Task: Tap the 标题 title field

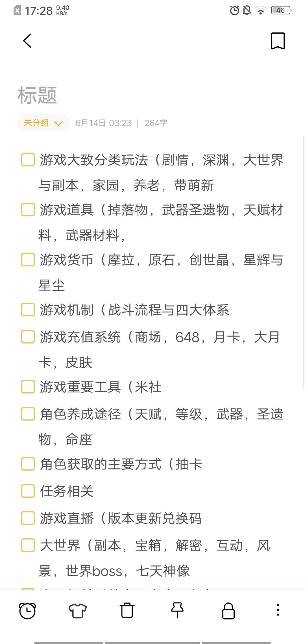Action: click(37, 95)
